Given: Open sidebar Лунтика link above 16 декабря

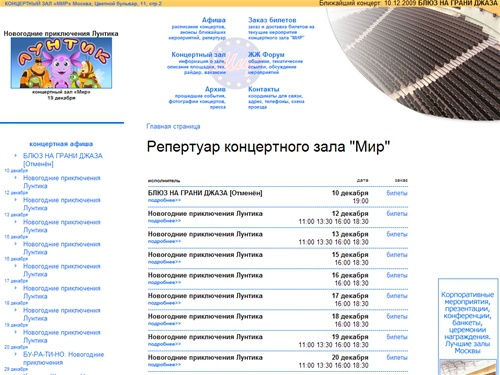Looking at the screenshot, I should pos(62,248).
